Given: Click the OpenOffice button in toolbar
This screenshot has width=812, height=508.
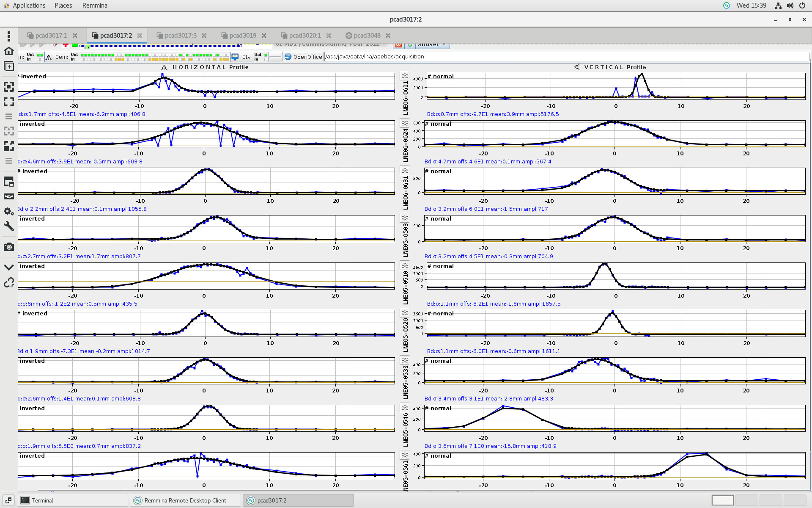Looking at the screenshot, I should [x=303, y=57].
